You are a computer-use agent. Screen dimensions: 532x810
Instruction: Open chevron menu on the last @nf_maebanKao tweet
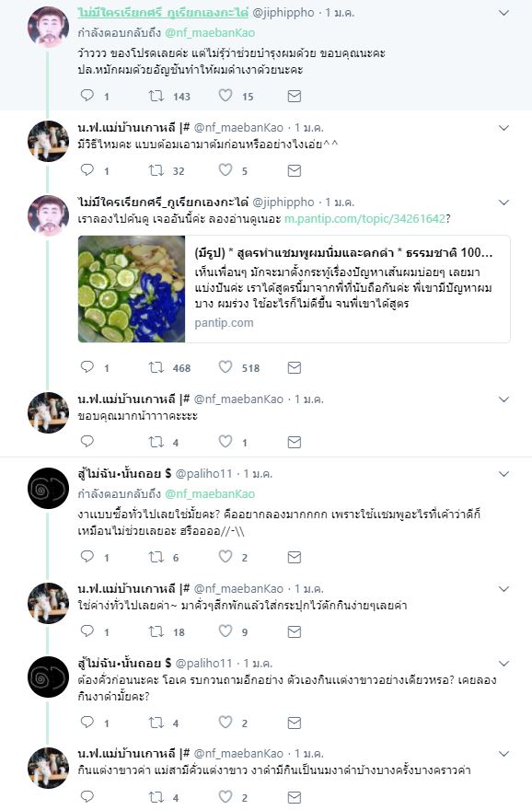click(x=504, y=754)
